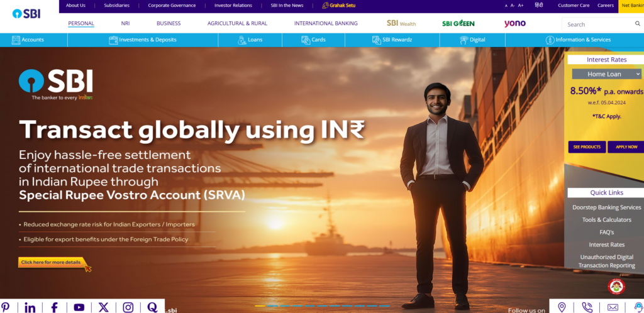Image resolution: width=644 pixels, height=313 pixels.
Task: Click the SEE PRODUCTS button
Action: [x=587, y=147]
